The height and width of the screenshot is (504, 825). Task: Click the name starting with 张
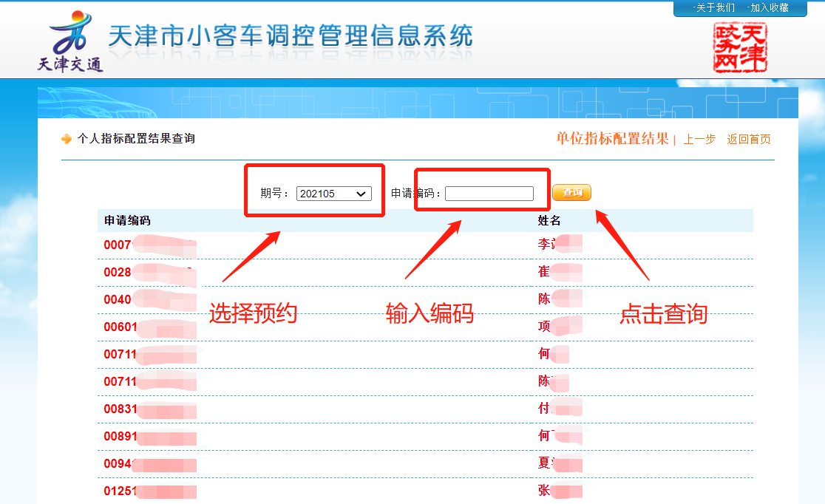560,490
